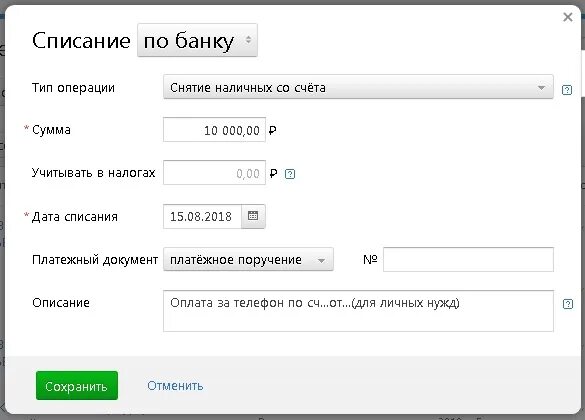Click arrow of Тип операции combo box
Image resolution: width=585 pixels, height=420 pixels.
(x=541, y=88)
